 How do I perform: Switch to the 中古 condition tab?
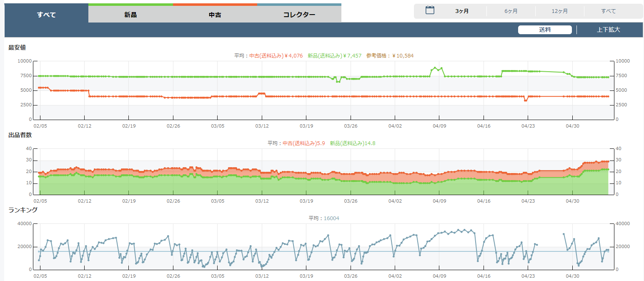tap(215, 15)
